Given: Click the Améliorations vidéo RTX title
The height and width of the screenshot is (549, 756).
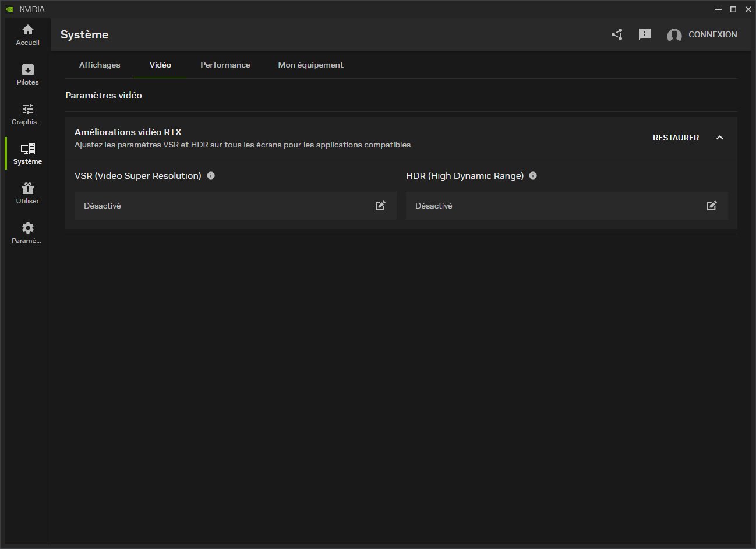Looking at the screenshot, I should click(x=128, y=132).
